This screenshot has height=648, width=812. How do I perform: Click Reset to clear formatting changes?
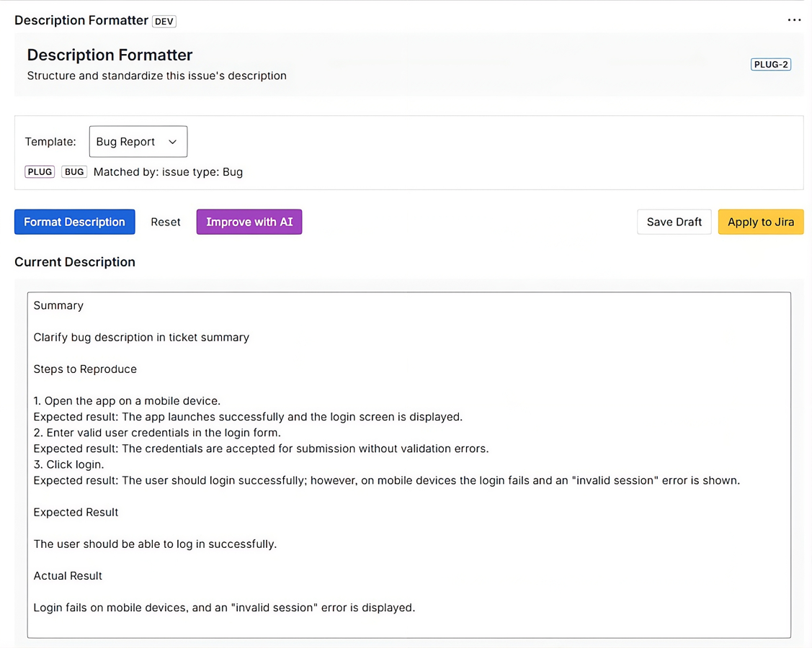(165, 222)
